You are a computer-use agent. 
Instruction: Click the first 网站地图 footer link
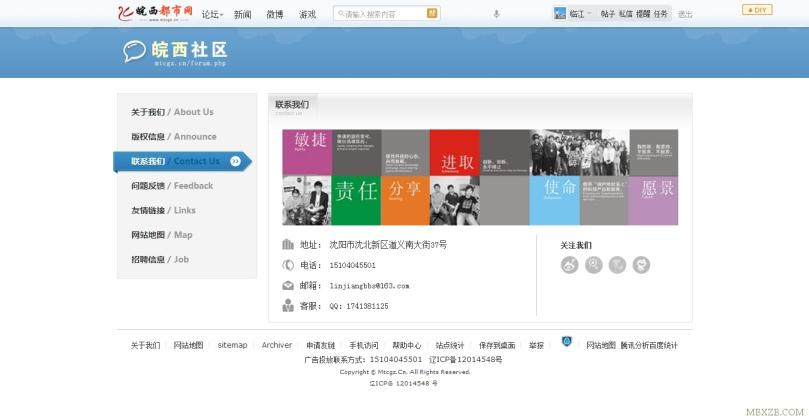188,346
